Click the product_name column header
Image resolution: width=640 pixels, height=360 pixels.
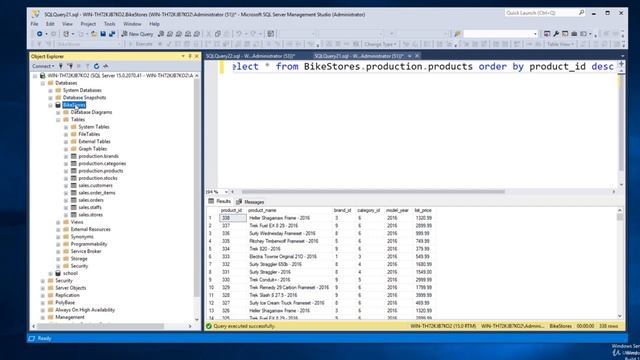pos(262,210)
